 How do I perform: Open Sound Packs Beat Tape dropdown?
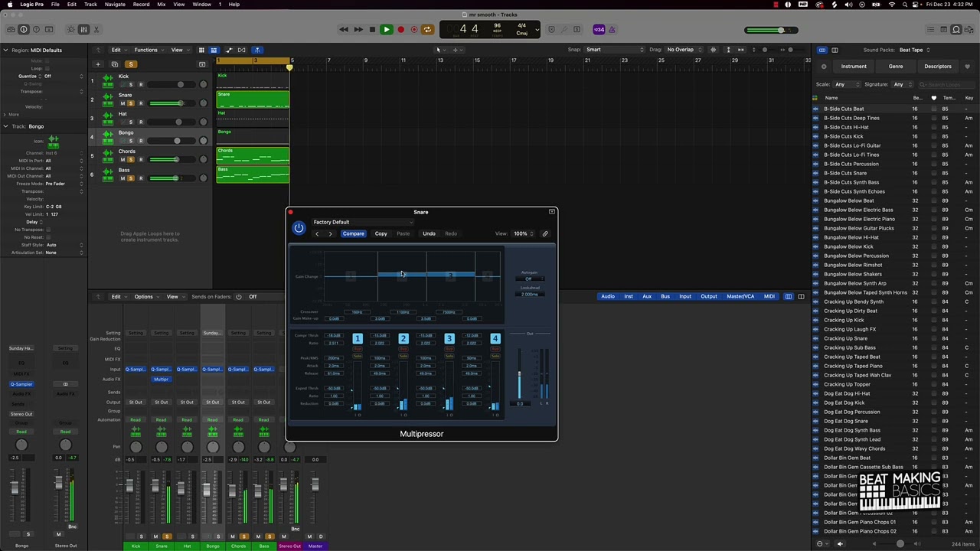click(x=914, y=50)
